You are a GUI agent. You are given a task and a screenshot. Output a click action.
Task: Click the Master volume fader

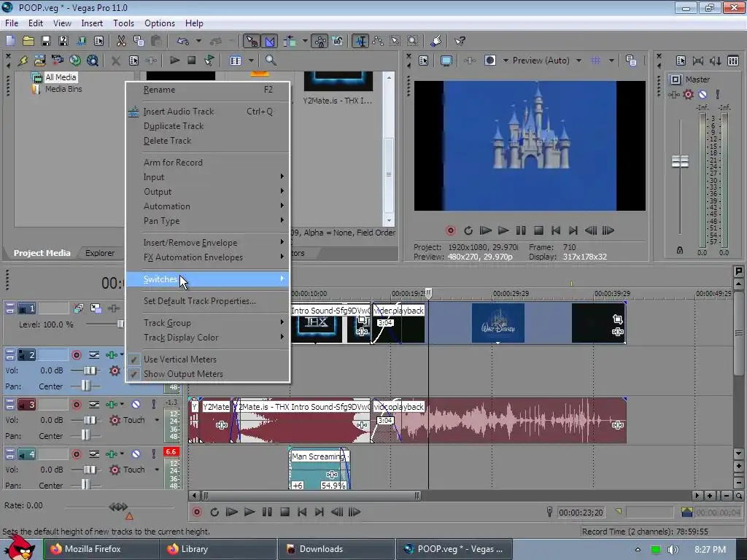pyautogui.click(x=680, y=162)
